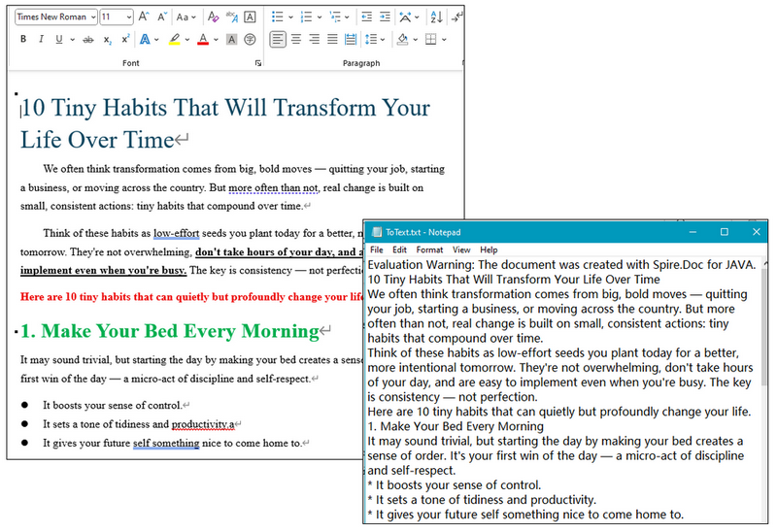
Task: Click the Character Border icon
Action: click(251, 17)
